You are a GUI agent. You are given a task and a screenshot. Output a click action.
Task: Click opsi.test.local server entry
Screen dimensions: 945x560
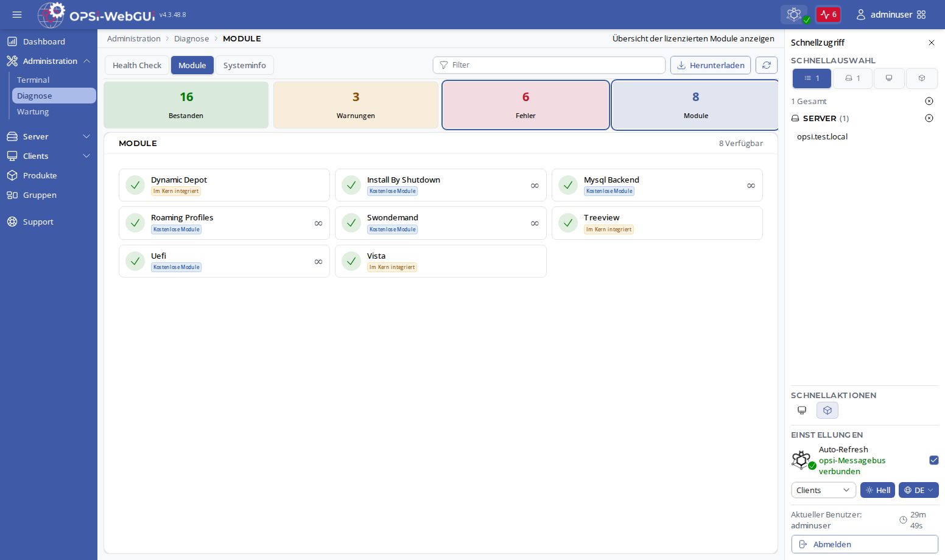822,136
